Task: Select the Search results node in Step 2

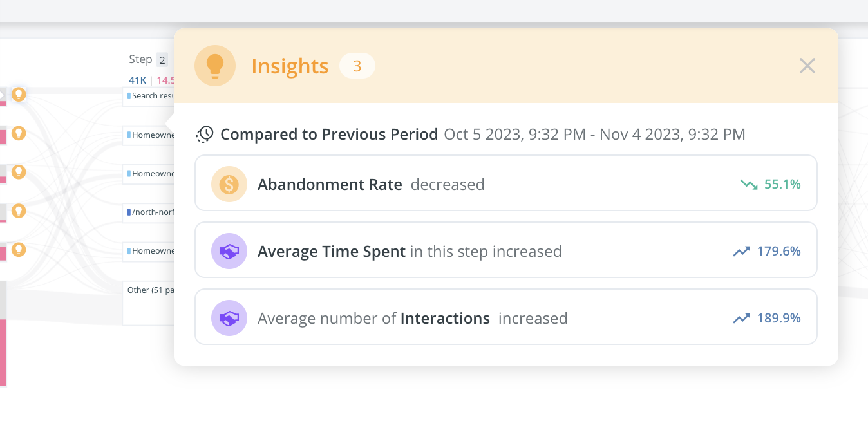Action: pyautogui.click(x=149, y=96)
